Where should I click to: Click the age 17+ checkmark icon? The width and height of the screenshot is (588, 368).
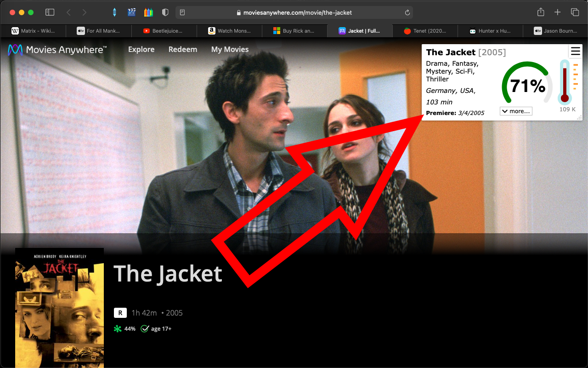click(145, 328)
